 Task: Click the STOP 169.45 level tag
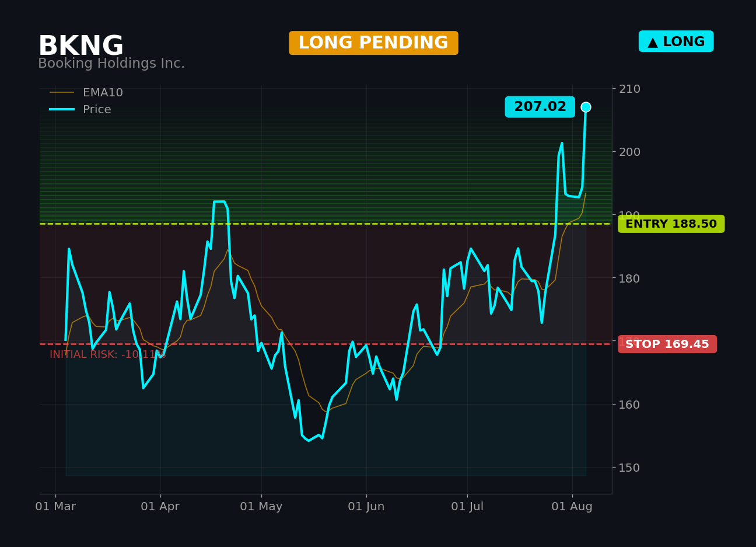[x=667, y=344]
